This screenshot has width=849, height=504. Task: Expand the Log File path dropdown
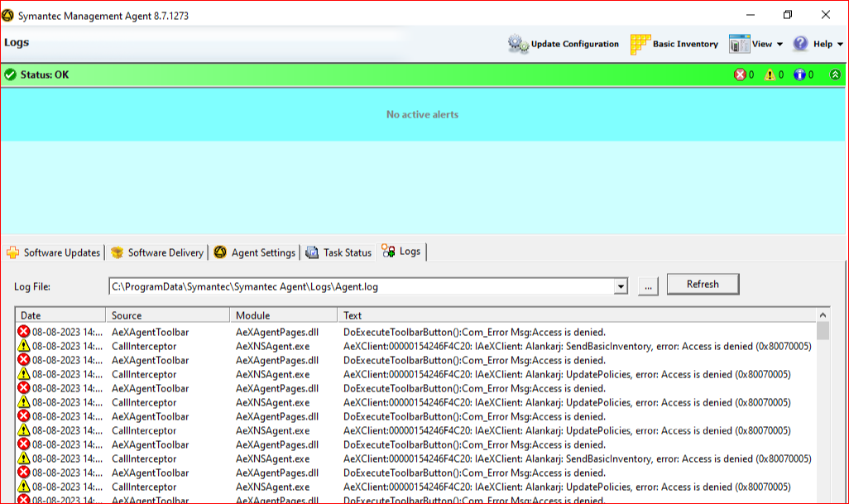[621, 286]
